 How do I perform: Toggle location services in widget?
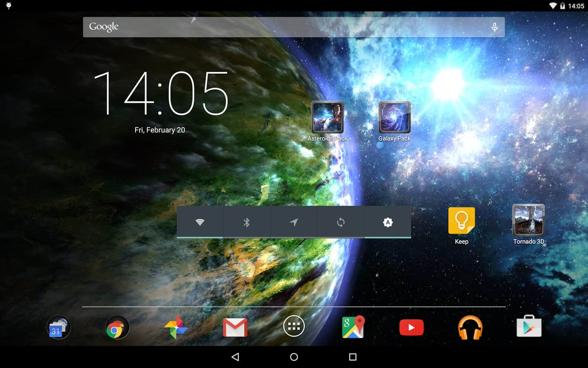(294, 222)
